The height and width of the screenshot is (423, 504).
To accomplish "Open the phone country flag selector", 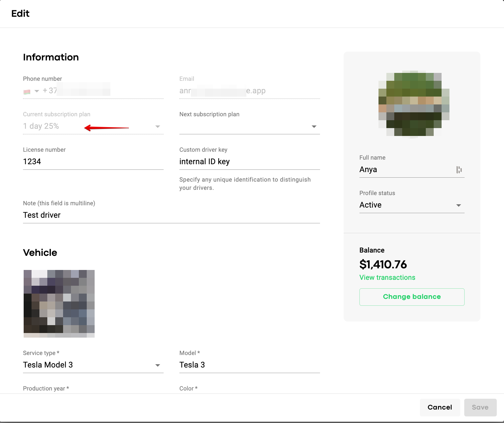I will coord(31,91).
